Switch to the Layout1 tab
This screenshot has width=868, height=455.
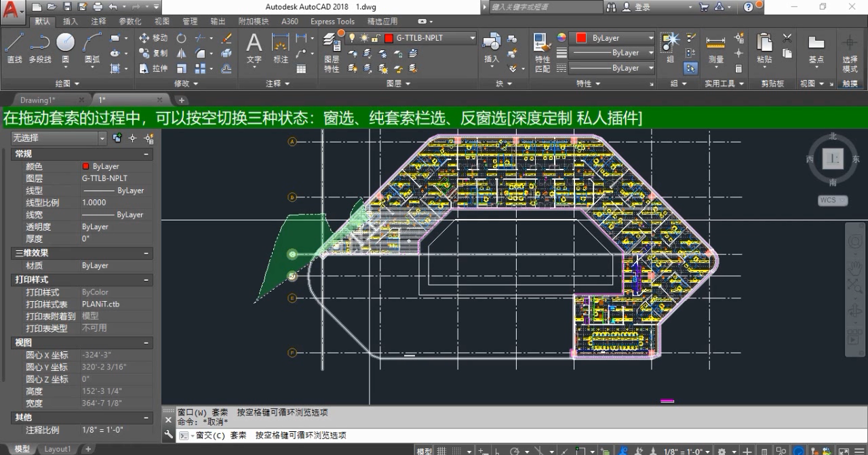tap(57, 449)
